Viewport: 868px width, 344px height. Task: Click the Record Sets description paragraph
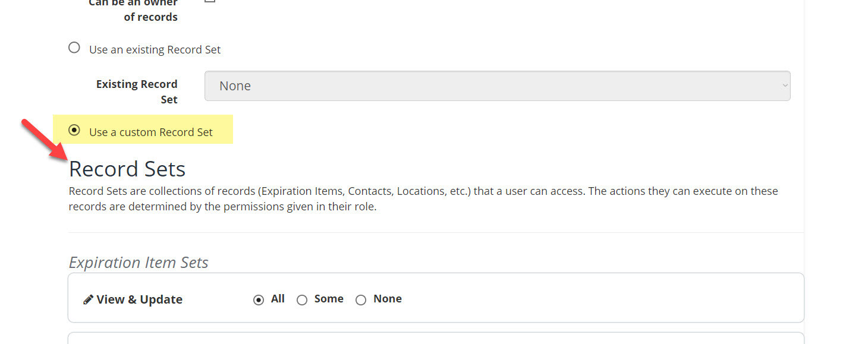point(423,199)
